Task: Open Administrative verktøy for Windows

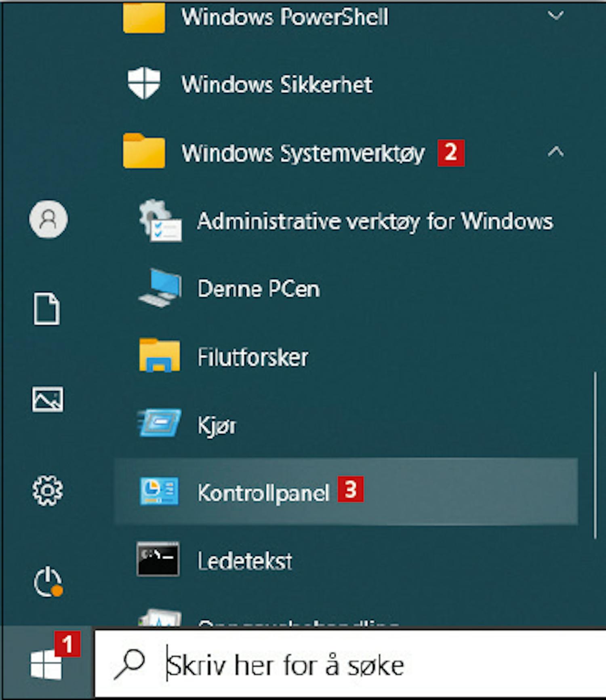Action: coord(375,221)
